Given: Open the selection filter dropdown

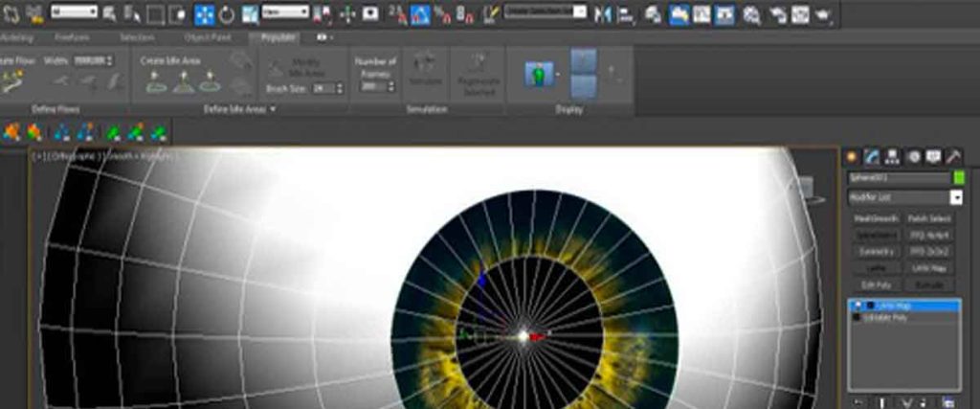Looking at the screenshot, I should coord(74,11).
